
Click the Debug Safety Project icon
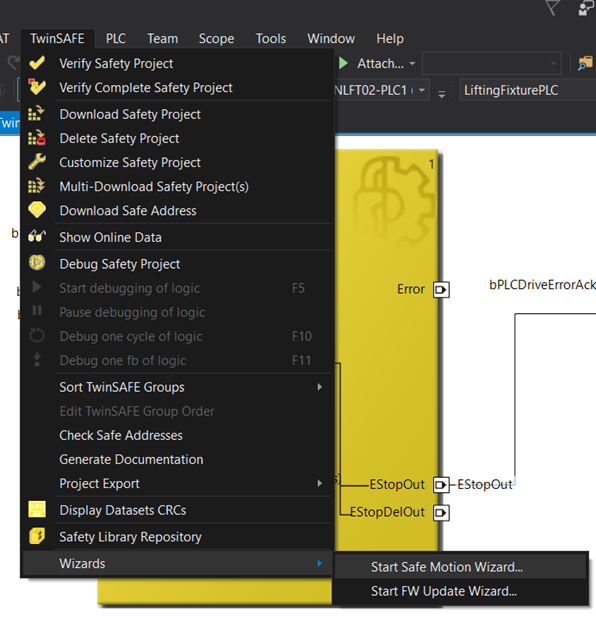click(x=37, y=263)
